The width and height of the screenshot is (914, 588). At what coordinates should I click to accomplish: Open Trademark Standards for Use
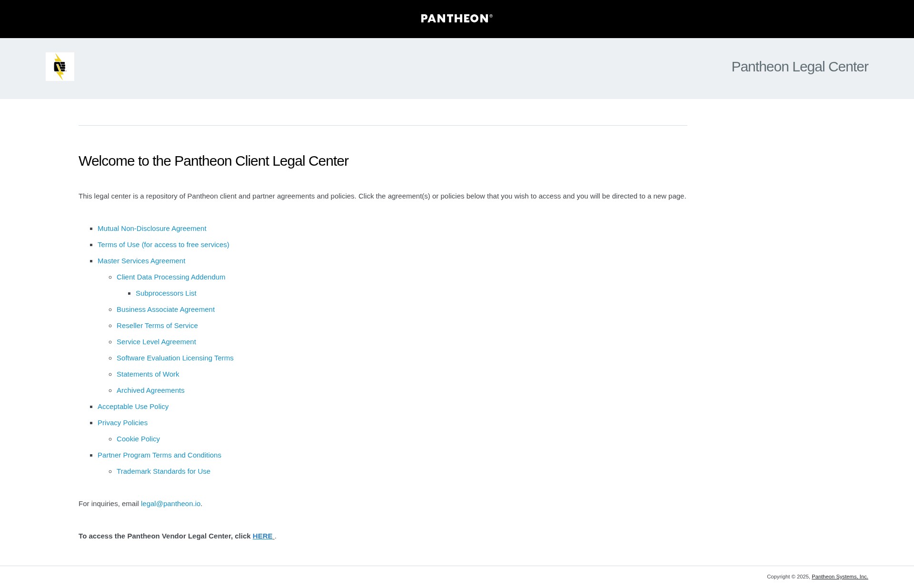pyautogui.click(x=163, y=471)
